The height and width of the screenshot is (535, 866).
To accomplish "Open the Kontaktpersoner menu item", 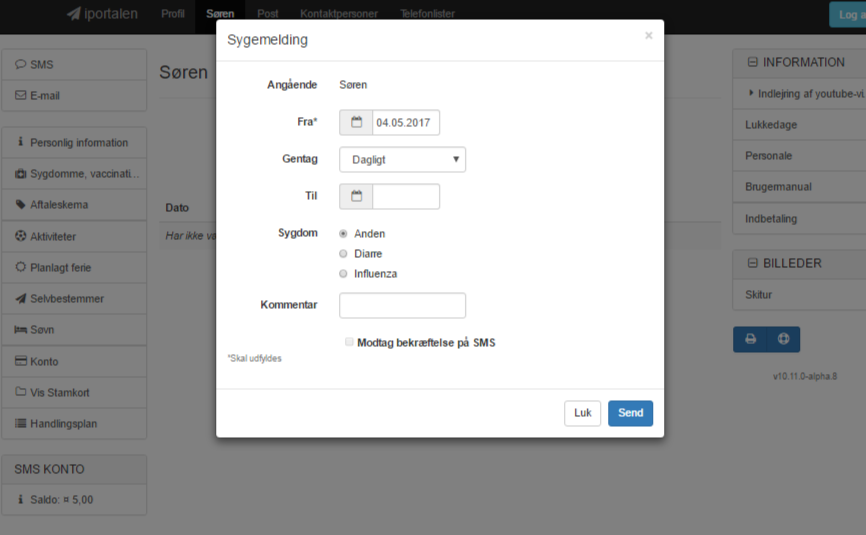I will click(x=339, y=13).
